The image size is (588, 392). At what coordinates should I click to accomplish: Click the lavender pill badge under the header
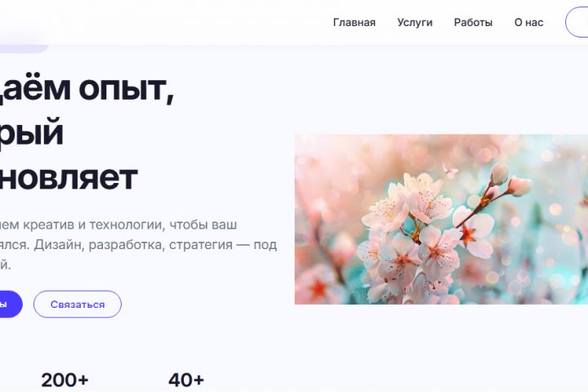coord(23,47)
